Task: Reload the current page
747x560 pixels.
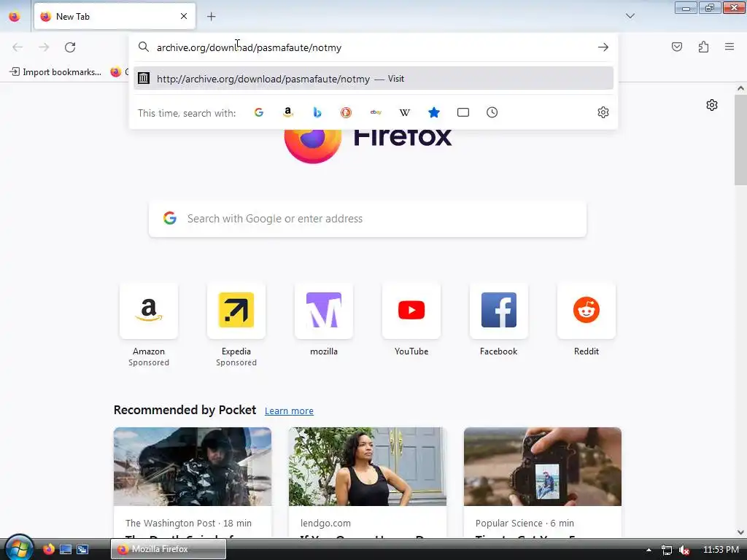Action: pos(70,47)
